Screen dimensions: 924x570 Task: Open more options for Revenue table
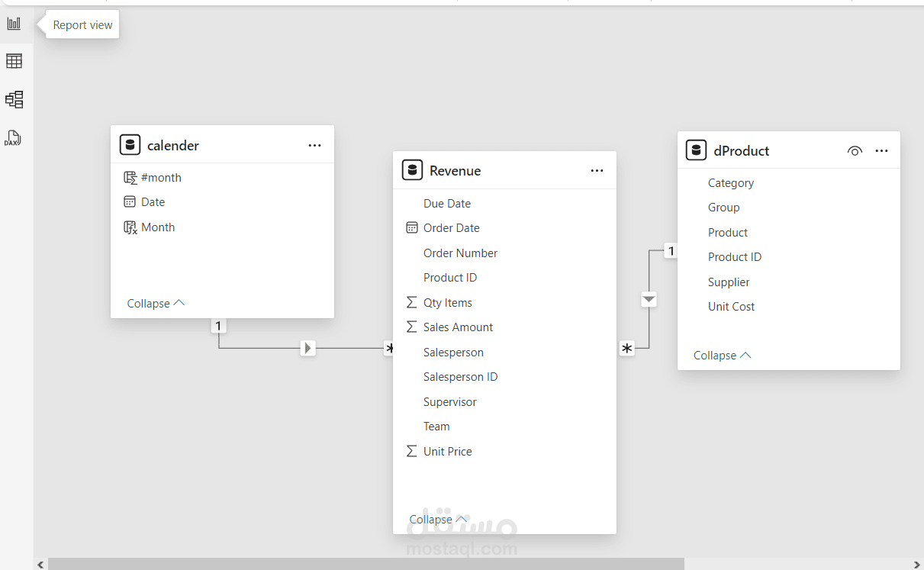[597, 171]
